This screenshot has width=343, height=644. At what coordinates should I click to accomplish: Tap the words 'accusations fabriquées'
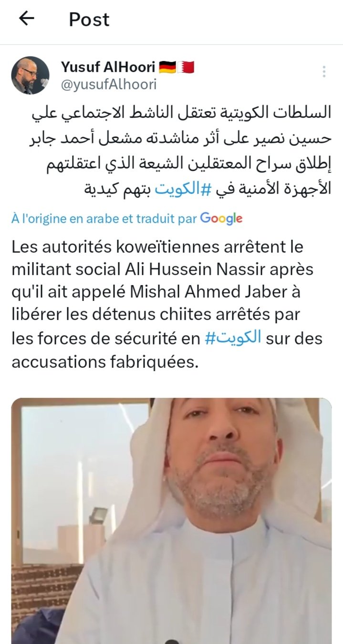[104, 362]
